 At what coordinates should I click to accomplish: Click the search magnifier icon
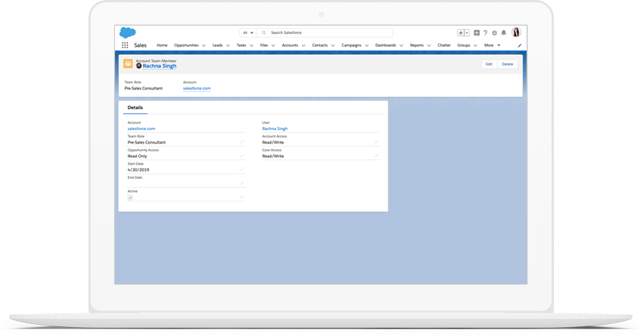point(264,33)
